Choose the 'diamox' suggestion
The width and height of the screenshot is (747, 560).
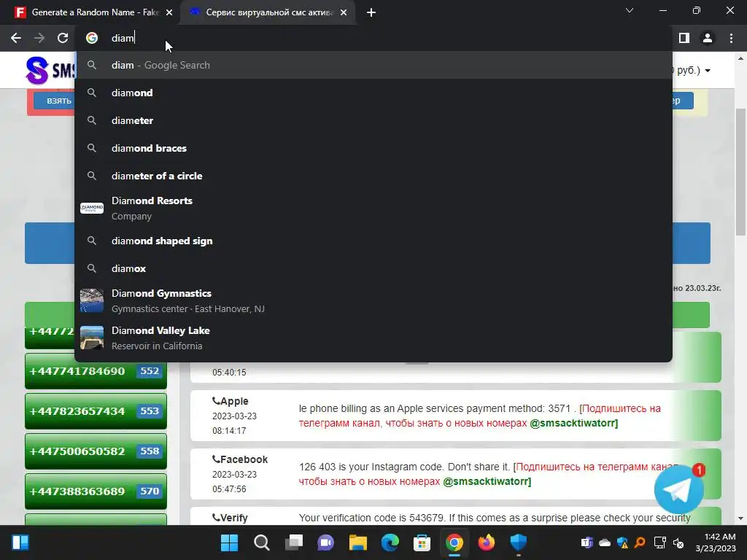(373, 268)
